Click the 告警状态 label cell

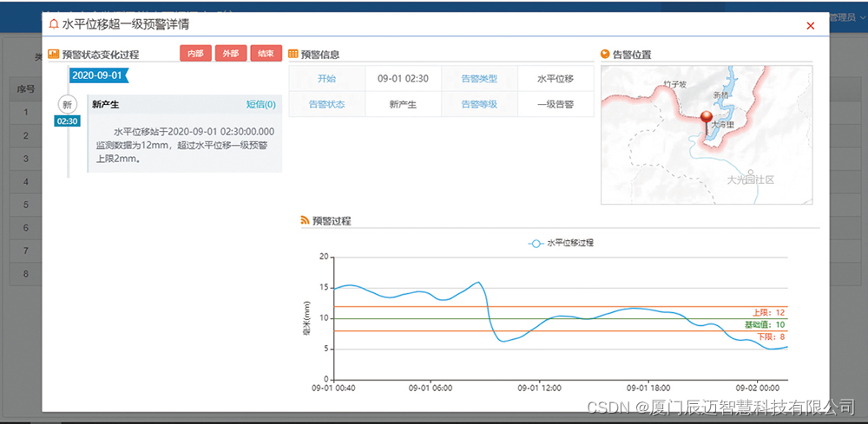point(326,104)
